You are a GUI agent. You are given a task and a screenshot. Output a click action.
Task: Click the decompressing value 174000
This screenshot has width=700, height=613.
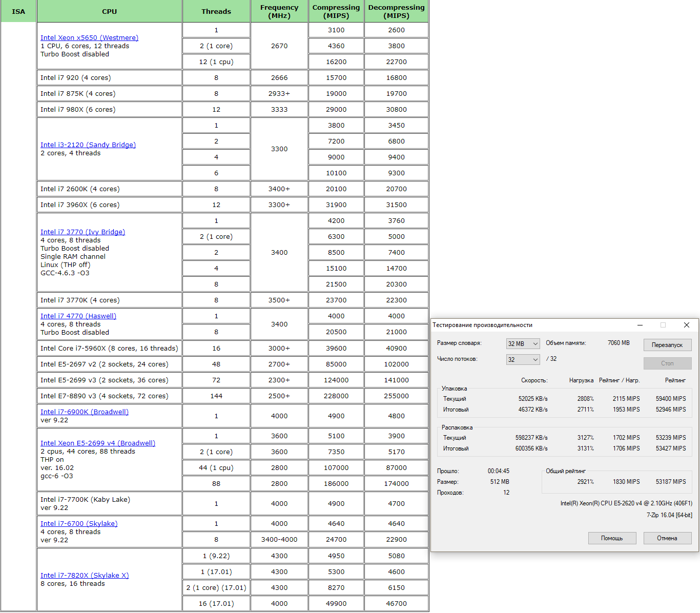coord(397,483)
